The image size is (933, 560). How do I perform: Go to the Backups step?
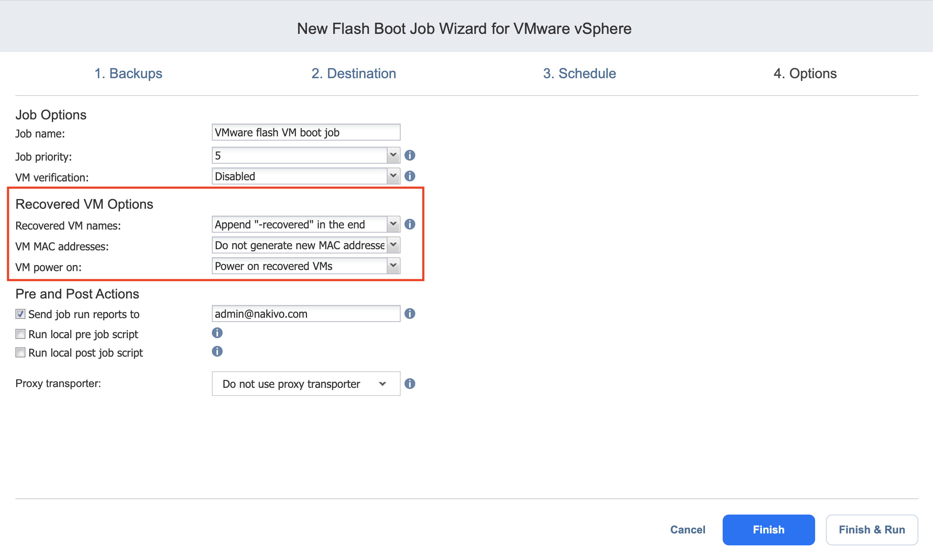[128, 73]
